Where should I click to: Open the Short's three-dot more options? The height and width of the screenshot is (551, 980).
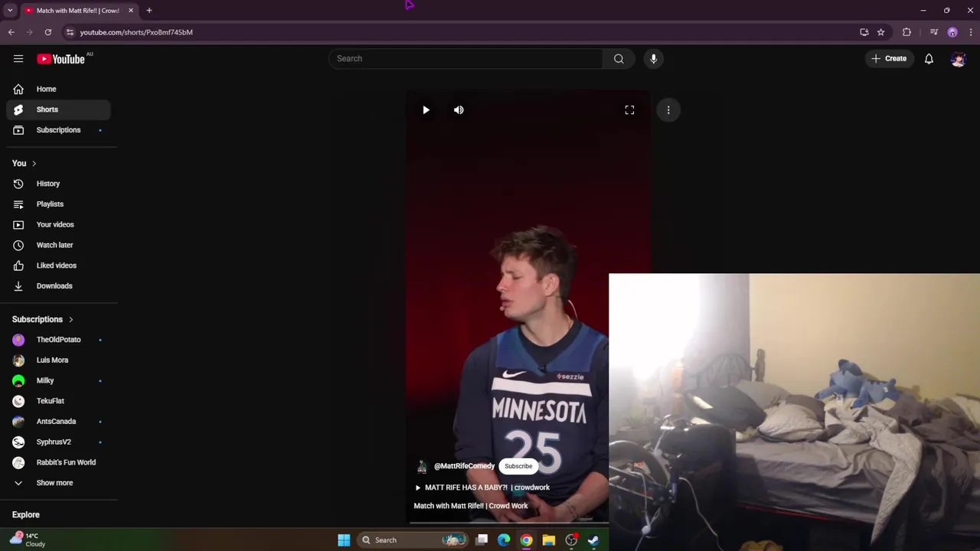(668, 110)
